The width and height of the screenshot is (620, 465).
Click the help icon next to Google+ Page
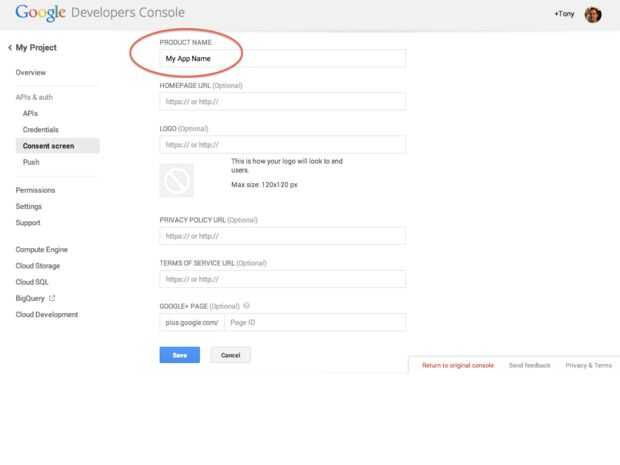(246, 306)
